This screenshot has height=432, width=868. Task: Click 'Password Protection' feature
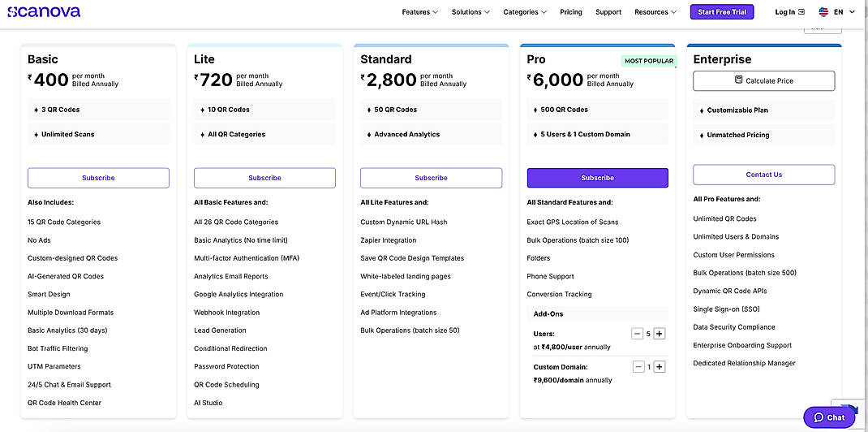pyautogui.click(x=226, y=367)
